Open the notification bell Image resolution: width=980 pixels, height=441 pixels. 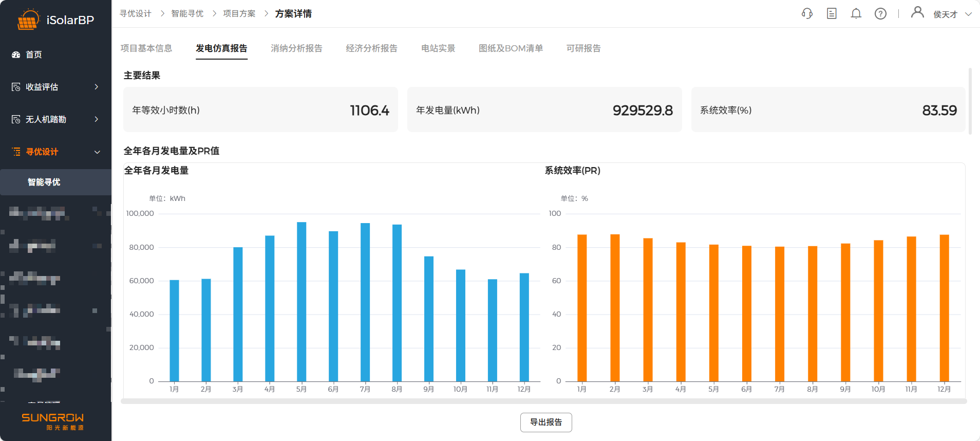click(x=856, y=14)
